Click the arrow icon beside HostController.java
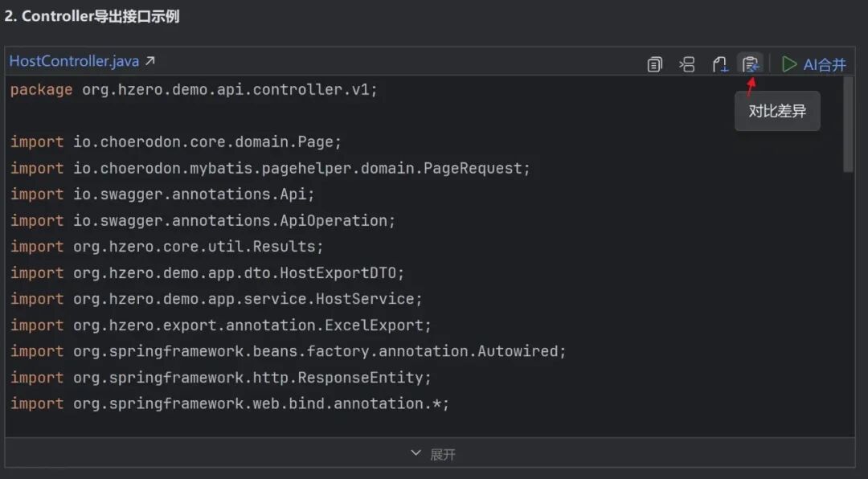This screenshot has height=479, width=868. (x=149, y=61)
